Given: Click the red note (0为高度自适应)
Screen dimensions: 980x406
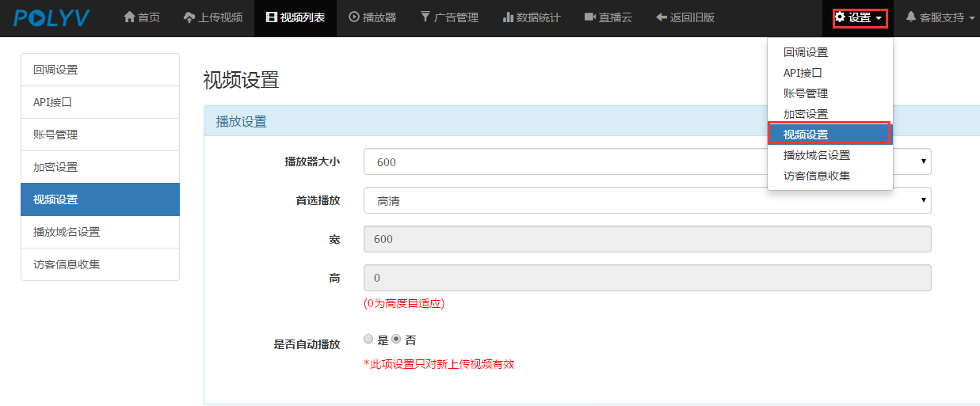Looking at the screenshot, I should coord(404,303).
